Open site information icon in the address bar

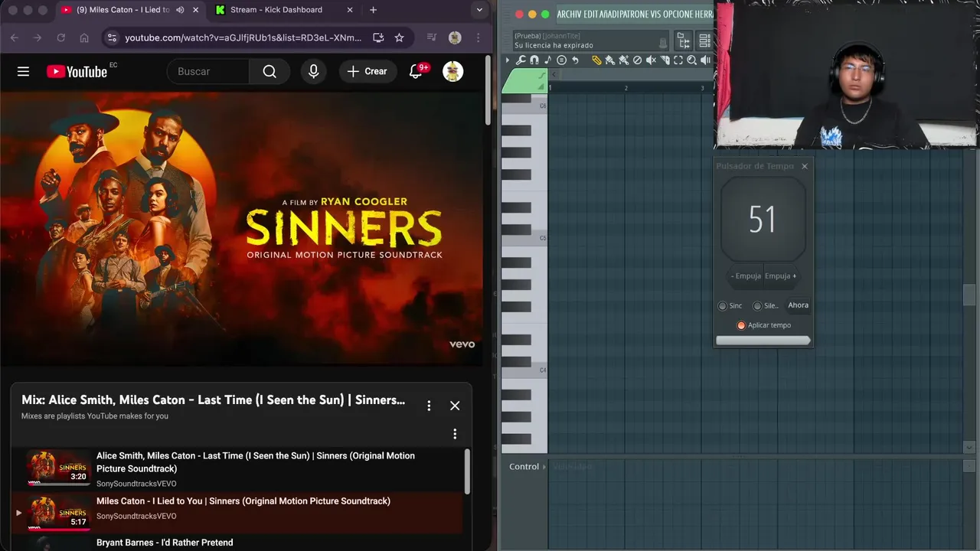pos(112,37)
